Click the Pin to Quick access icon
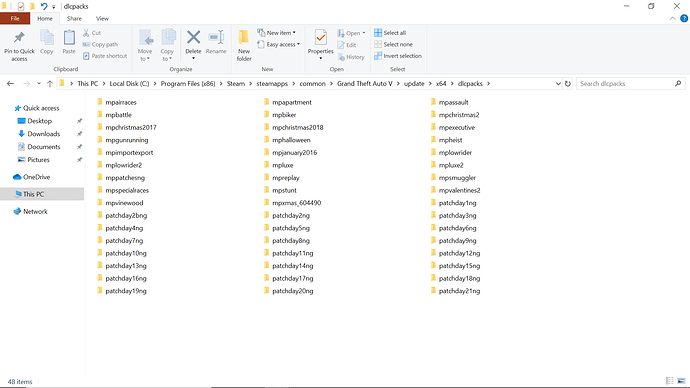This screenshot has height=388, width=690. pos(19,38)
